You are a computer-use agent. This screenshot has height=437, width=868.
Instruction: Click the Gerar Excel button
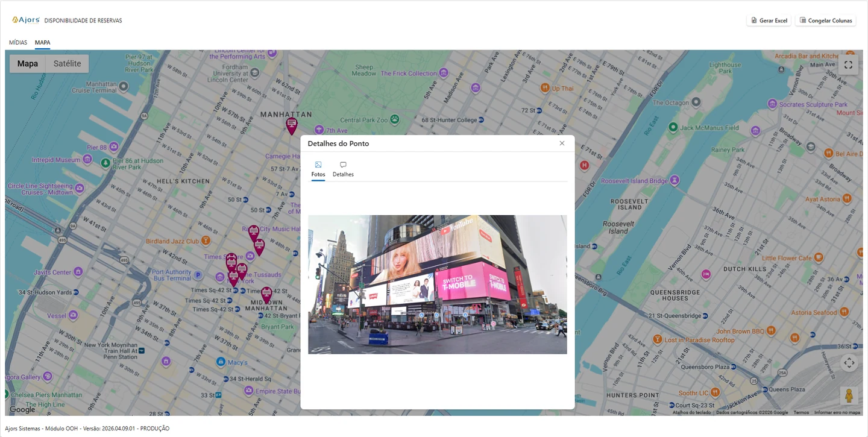coord(769,20)
